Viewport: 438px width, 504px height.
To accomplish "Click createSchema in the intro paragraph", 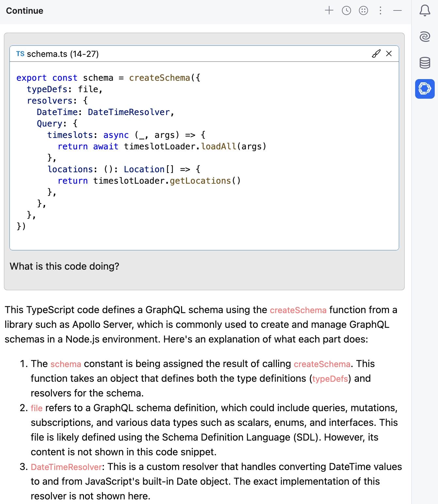I will tap(298, 310).
